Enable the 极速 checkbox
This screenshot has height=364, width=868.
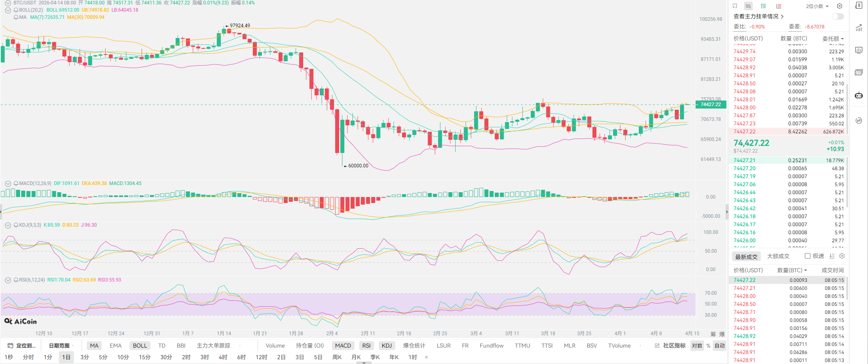click(808, 256)
